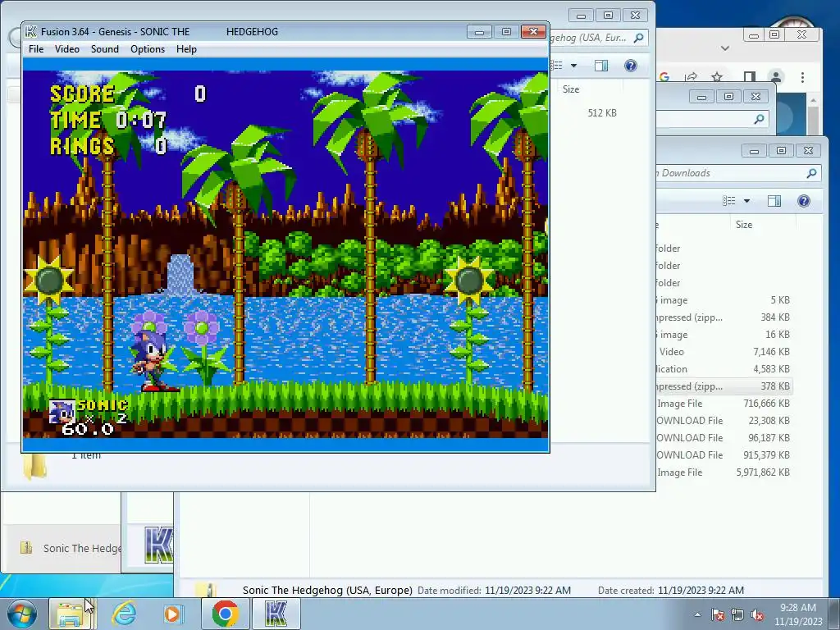Click the Size column header in Sonic folder
The height and width of the screenshot is (630, 840).
pyautogui.click(x=571, y=89)
